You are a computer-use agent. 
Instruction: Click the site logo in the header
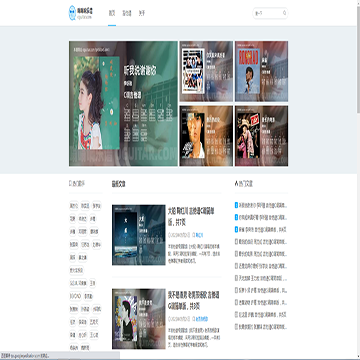[80, 13]
